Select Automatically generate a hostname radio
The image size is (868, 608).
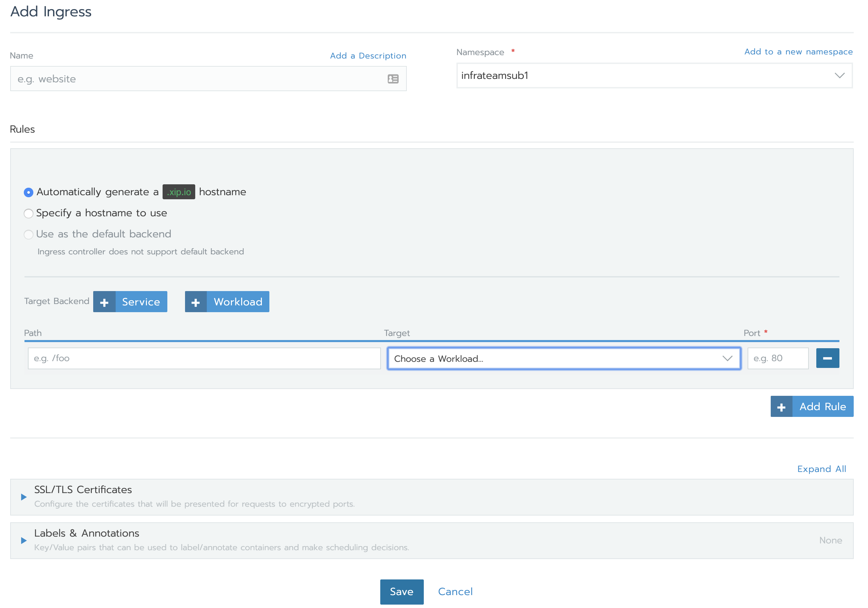(x=28, y=192)
